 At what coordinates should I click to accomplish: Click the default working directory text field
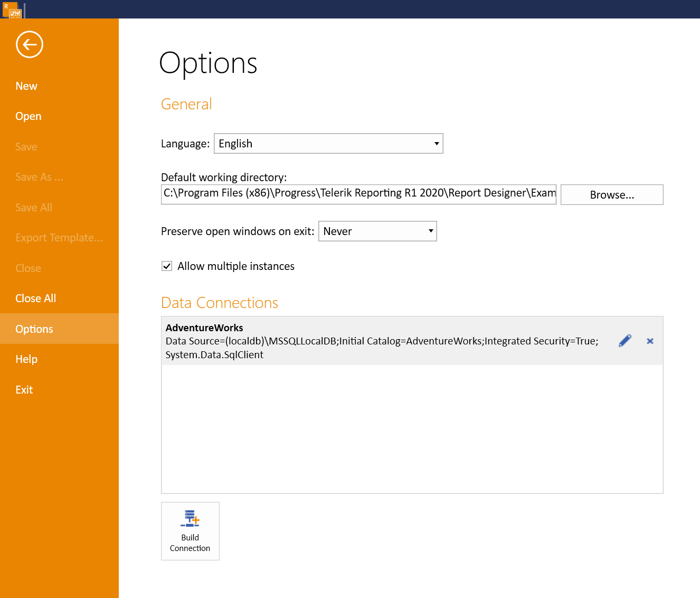(358, 194)
